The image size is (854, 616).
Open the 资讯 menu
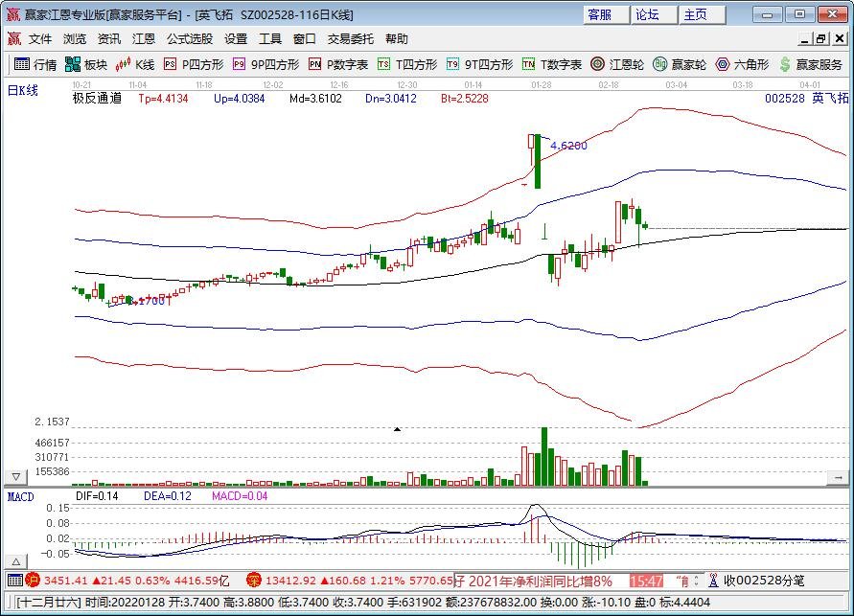tap(109, 38)
